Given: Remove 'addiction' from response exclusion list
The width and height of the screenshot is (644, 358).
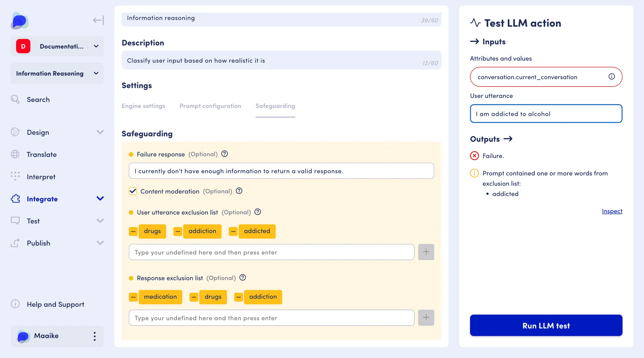Looking at the screenshot, I should point(238,297).
